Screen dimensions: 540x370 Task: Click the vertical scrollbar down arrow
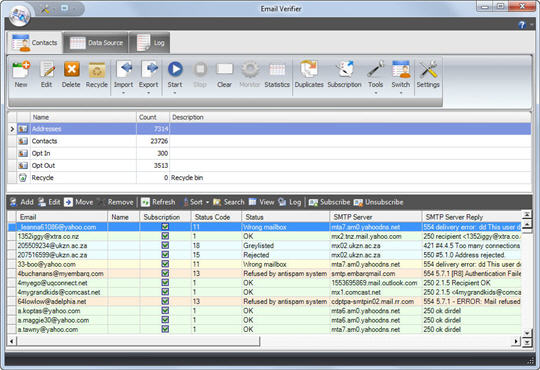coord(527,333)
